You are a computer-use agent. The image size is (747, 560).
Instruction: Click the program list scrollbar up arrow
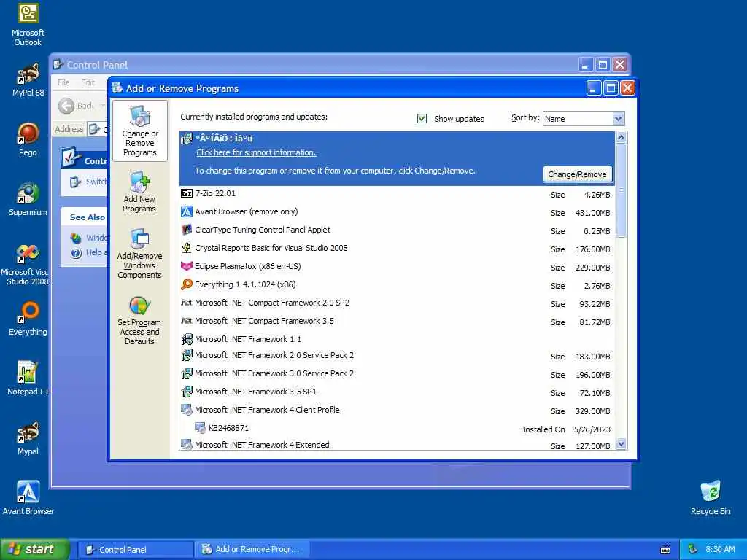pos(621,137)
